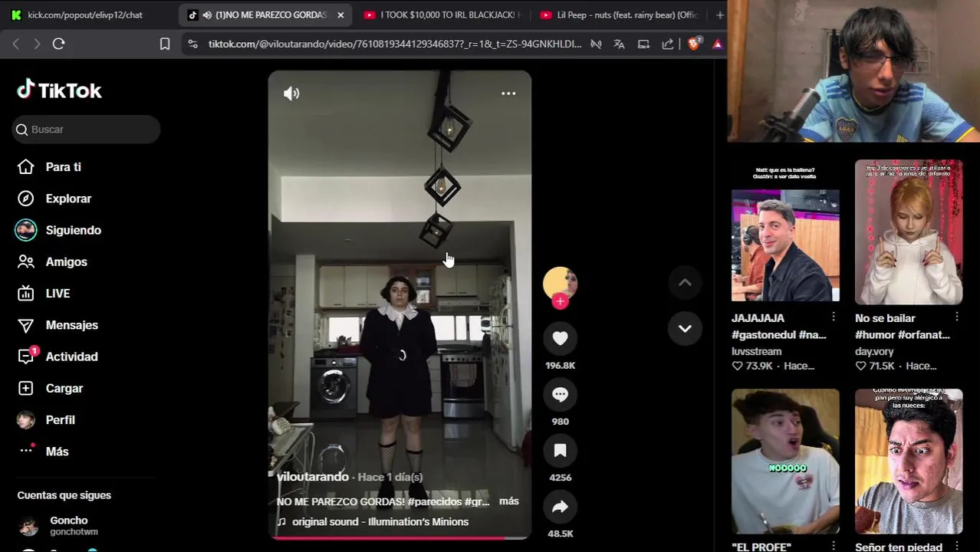
Task: Open No se bailar video thumbnail
Action: pos(909,231)
